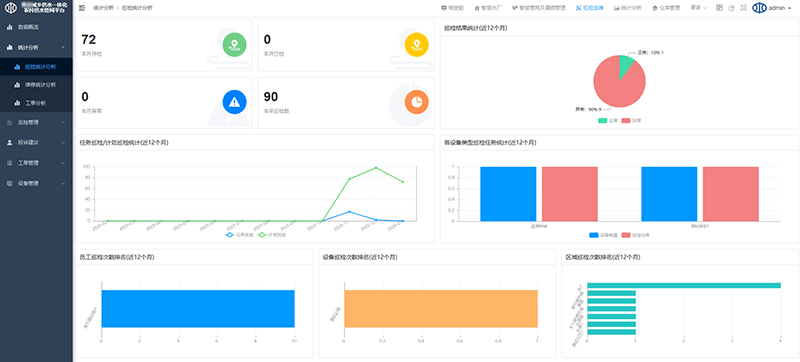The image size is (800, 362).
Task: Click the 任务巡检/计划巡检统计 panel title
Action: (124, 143)
